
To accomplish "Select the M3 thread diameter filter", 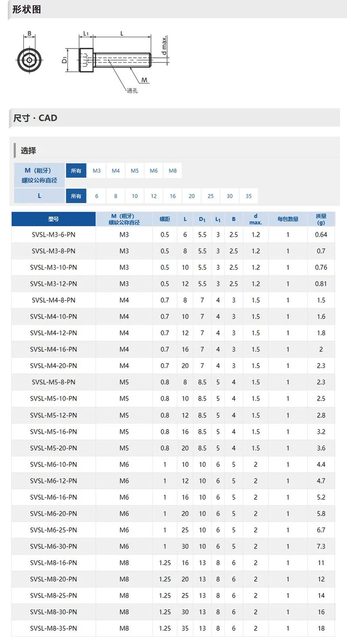I will pyautogui.click(x=96, y=171).
